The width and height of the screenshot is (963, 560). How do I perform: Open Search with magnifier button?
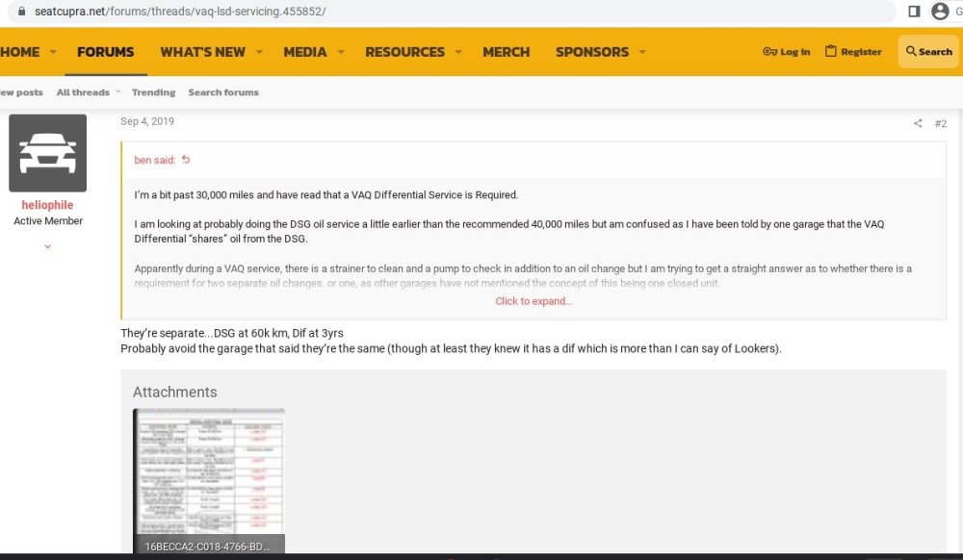[928, 52]
